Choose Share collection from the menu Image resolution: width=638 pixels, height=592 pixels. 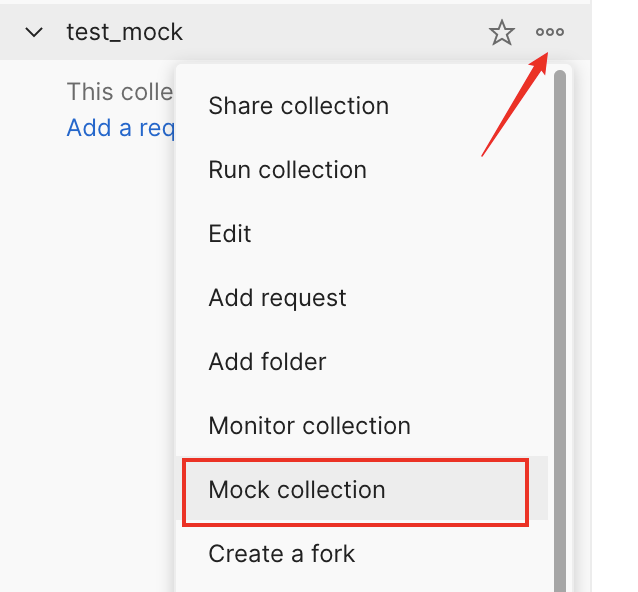298,106
